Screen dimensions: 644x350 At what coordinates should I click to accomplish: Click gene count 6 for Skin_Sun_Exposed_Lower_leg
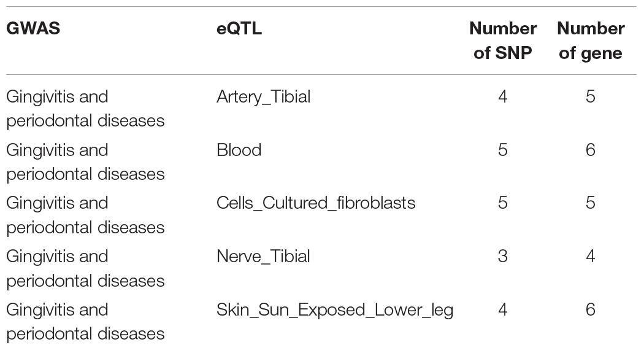coord(591,309)
